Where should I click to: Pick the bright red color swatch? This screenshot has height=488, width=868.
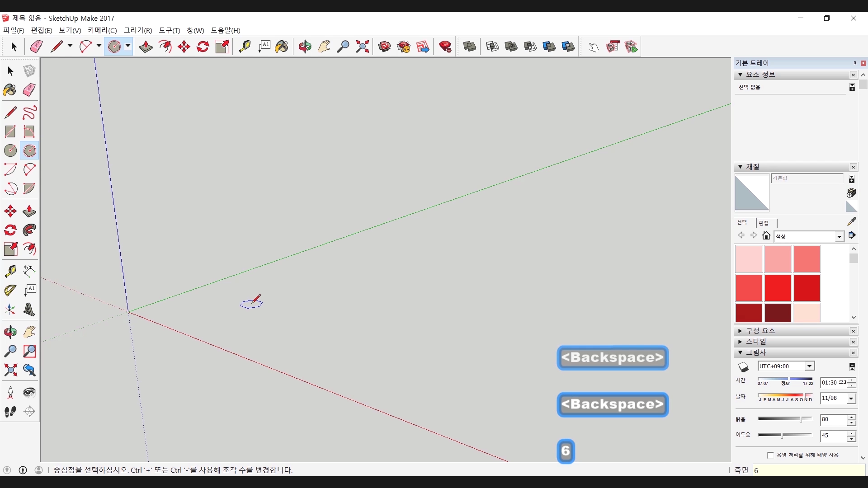point(778,287)
